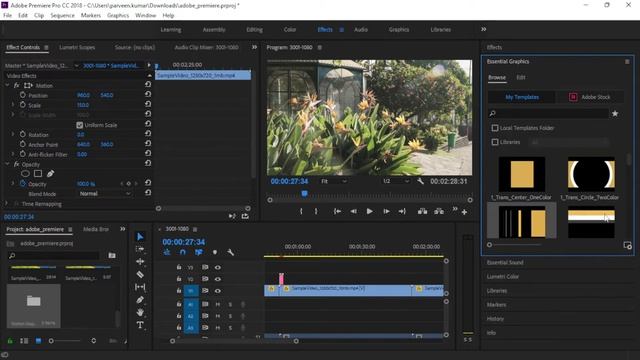Screen dimensions: 640x360
Task: Show more workspaces overflow chevron
Action: point(484,29)
